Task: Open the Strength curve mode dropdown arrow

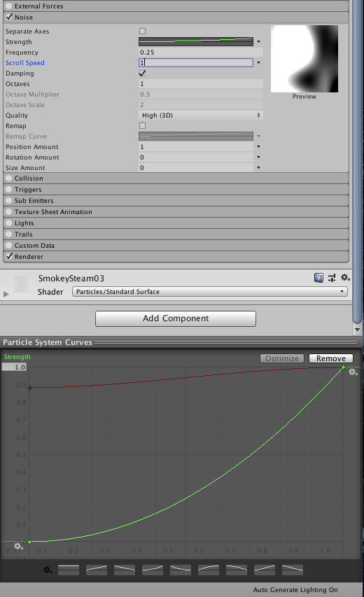Action: click(x=258, y=42)
